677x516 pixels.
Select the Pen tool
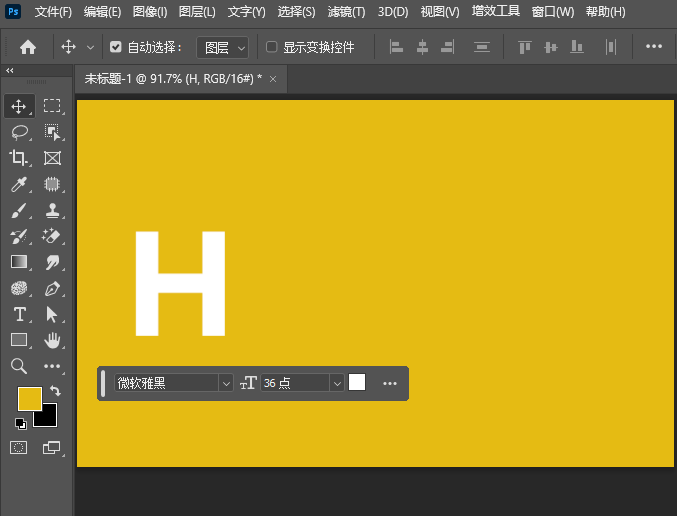pyautogui.click(x=52, y=288)
